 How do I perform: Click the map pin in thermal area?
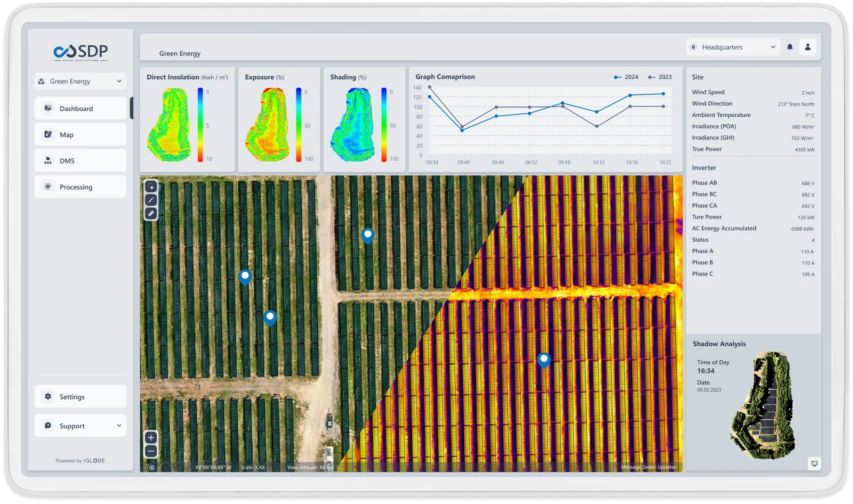point(544,360)
